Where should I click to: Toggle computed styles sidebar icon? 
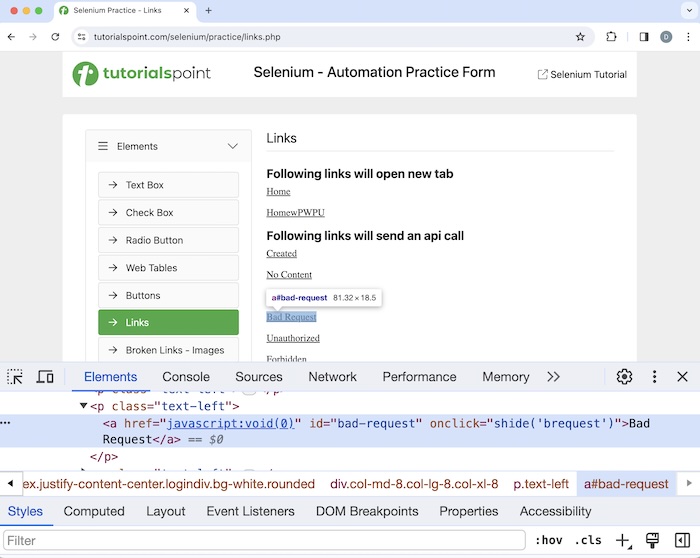682,540
